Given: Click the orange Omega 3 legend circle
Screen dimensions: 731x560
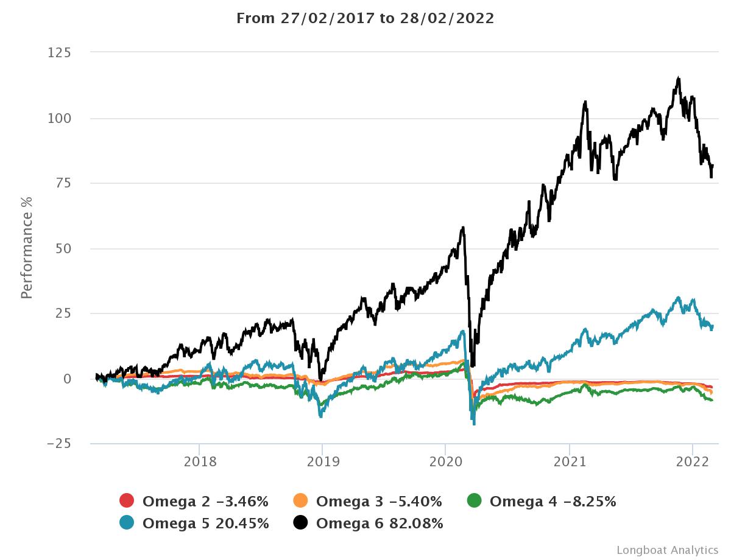Looking at the screenshot, I should click(300, 501).
